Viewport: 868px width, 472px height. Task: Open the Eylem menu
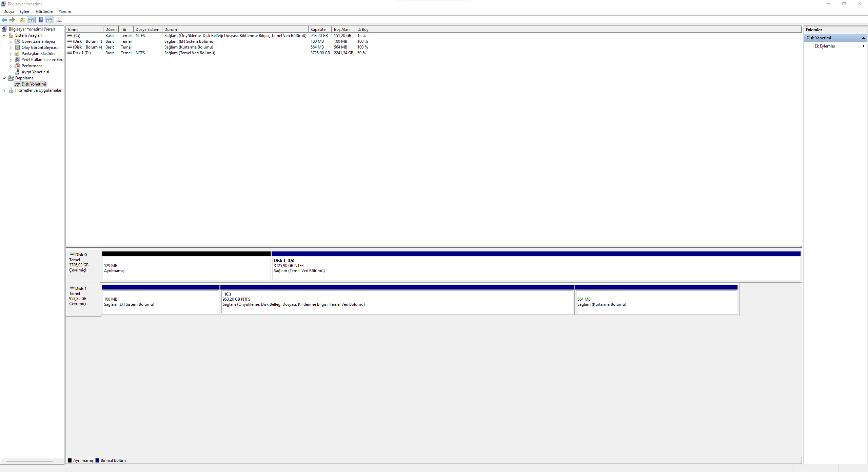25,12
